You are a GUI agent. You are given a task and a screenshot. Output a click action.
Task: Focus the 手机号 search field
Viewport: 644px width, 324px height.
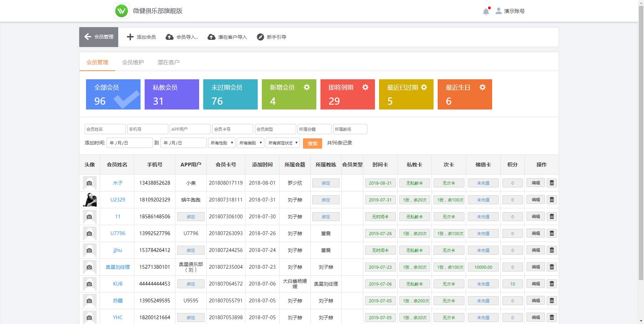148,129
